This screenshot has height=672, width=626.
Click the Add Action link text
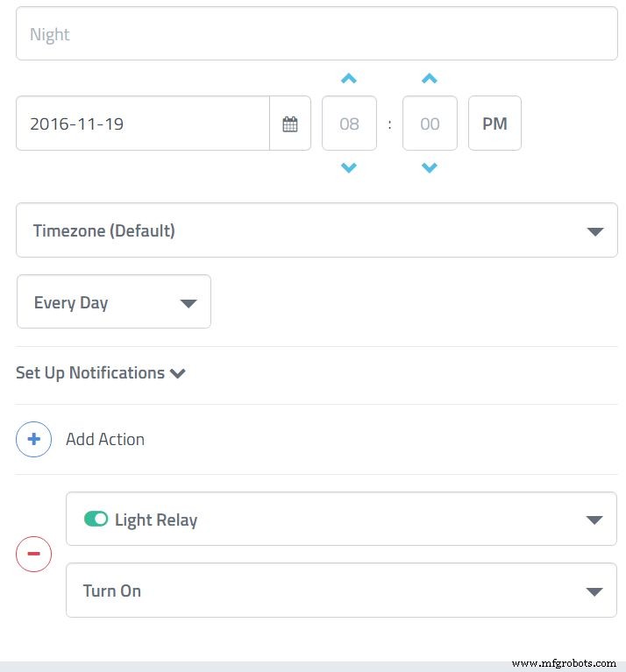tap(105, 439)
